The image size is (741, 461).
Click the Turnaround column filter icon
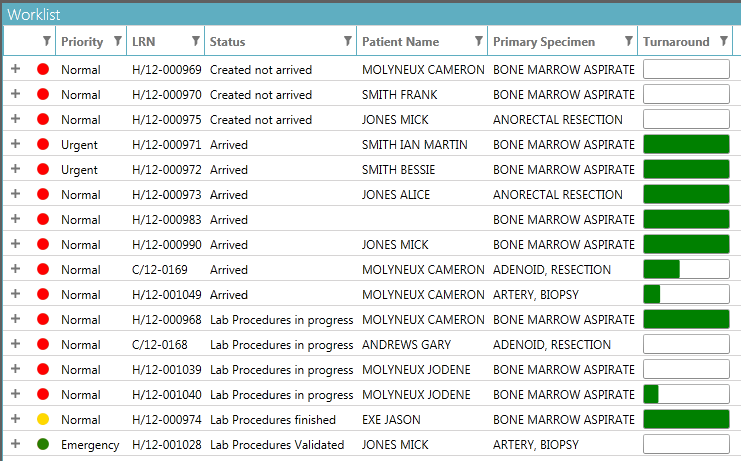coord(723,41)
